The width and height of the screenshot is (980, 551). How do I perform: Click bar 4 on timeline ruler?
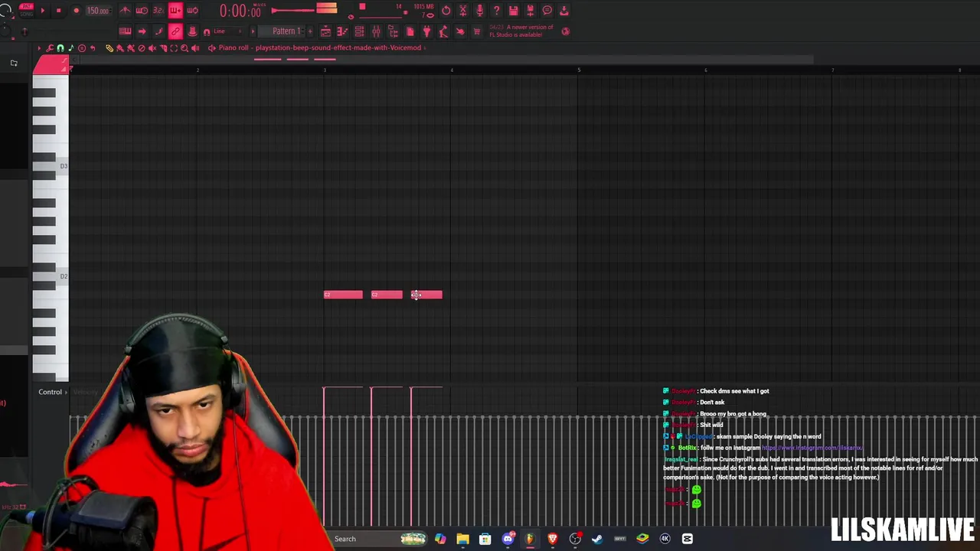(452, 70)
